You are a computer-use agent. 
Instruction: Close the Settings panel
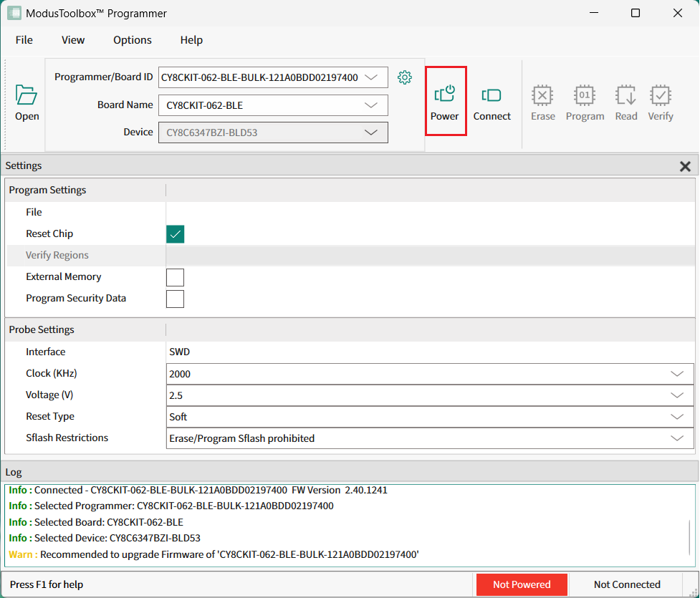pos(685,166)
